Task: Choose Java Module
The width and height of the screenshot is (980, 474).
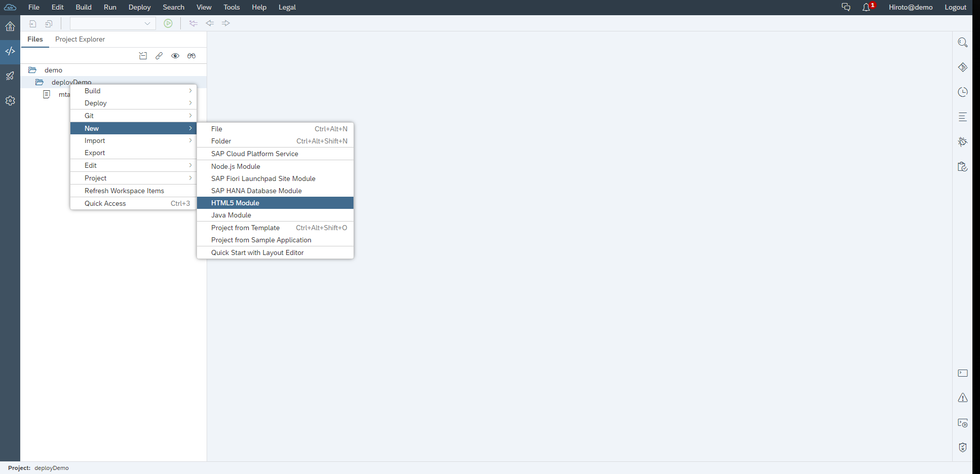Action: click(x=275, y=215)
